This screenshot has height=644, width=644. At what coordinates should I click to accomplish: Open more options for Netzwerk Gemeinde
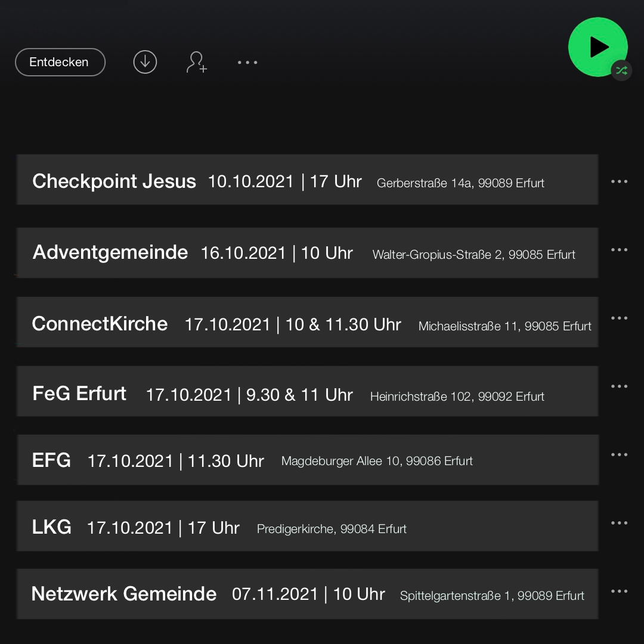[x=619, y=591]
